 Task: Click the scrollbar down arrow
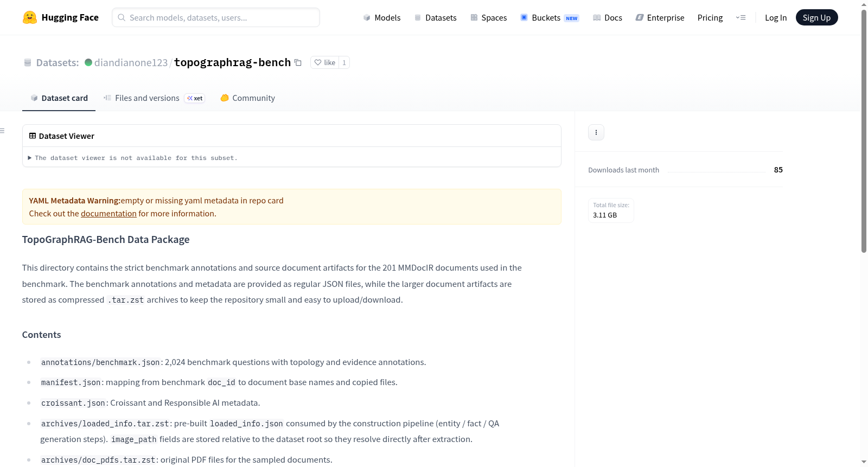point(864,462)
